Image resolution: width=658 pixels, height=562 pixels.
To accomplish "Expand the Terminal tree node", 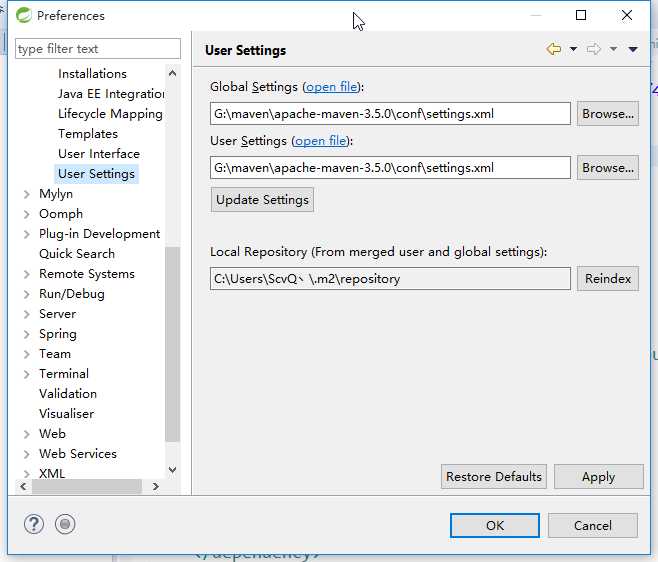I will (x=26, y=374).
